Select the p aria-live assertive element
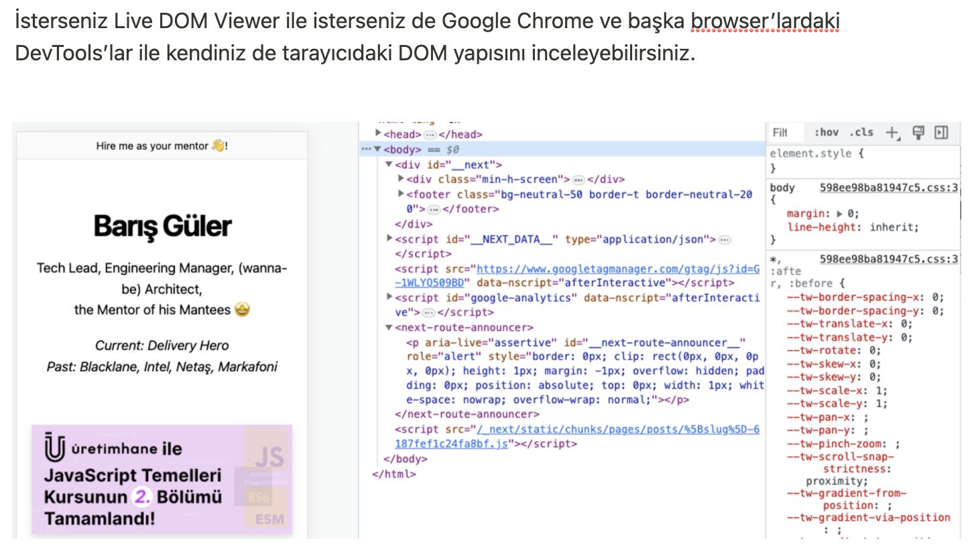980x555 pixels. 585,371
